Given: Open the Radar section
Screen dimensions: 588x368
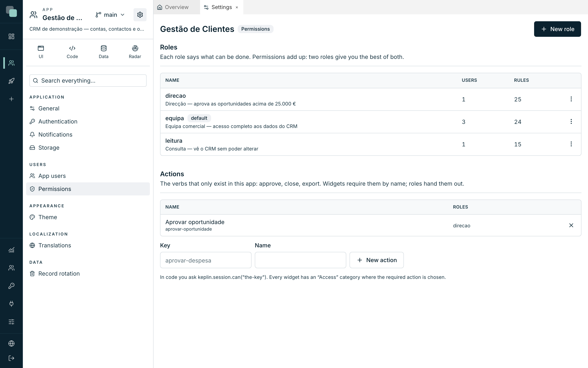Looking at the screenshot, I should pyautogui.click(x=135, y=52).
